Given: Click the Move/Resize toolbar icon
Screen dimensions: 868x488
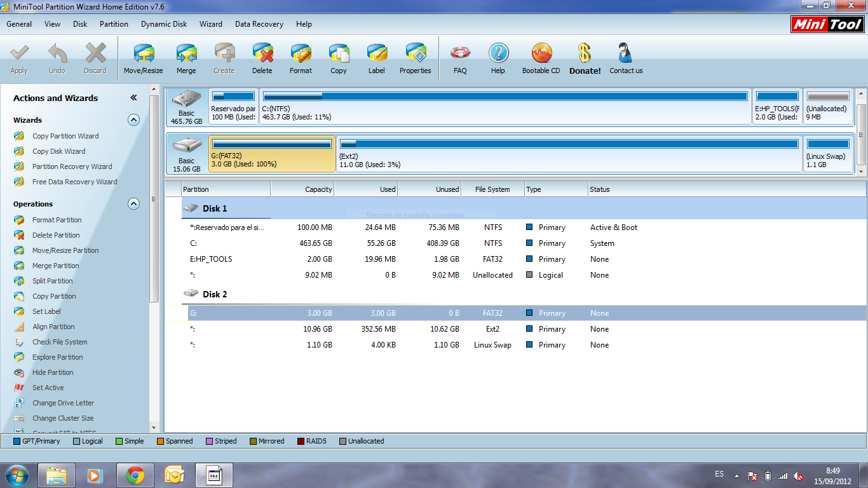Looking at the screenshot, I should coord(144,53).
